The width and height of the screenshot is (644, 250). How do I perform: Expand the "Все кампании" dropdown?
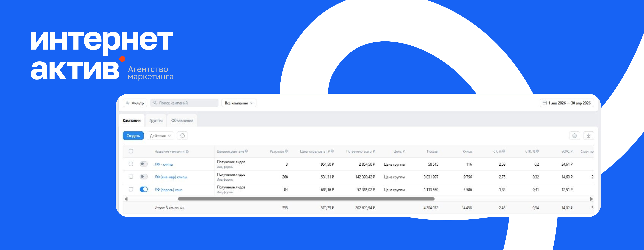coord(239,103)
